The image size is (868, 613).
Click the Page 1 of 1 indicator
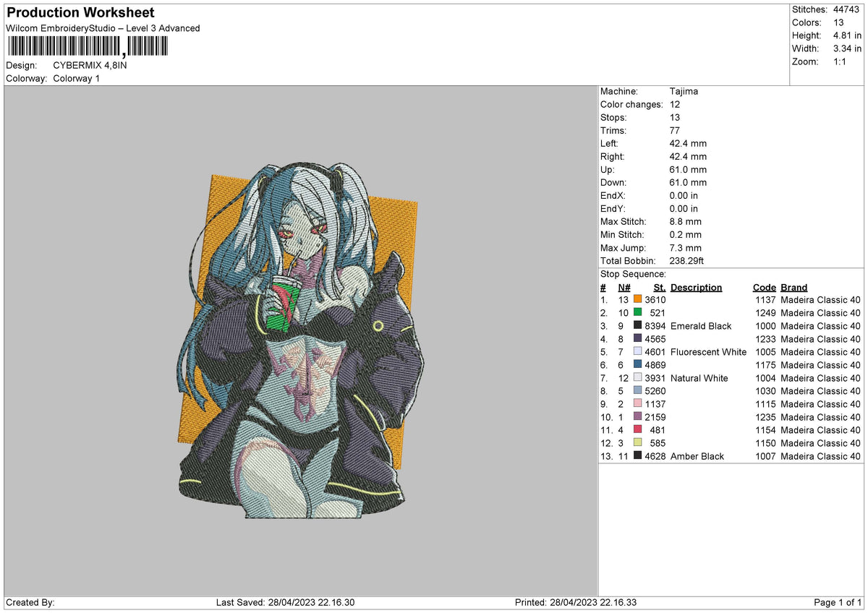click(x=838, y=602)
